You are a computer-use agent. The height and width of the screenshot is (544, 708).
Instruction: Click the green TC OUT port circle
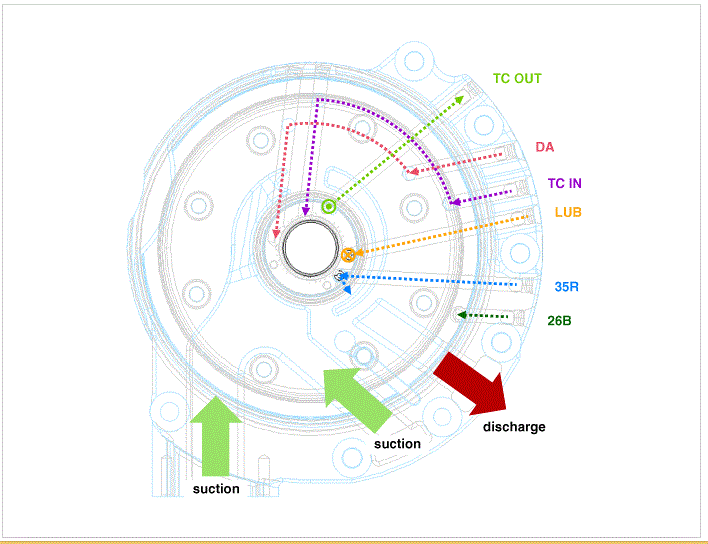pos(329,207)
